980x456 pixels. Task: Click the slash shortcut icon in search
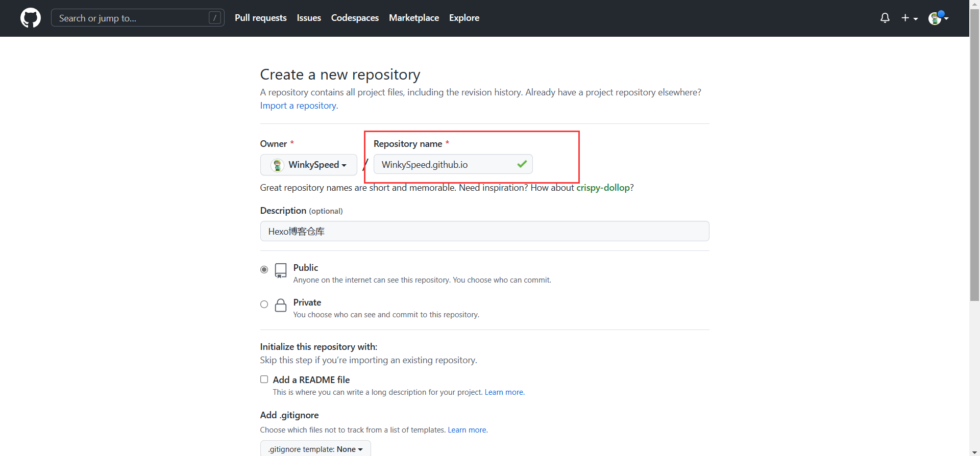(215, 18)
